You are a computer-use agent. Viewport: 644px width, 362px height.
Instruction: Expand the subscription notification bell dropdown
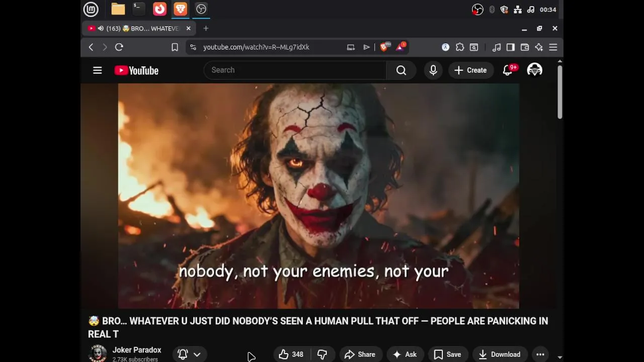[x=190, y=354]
